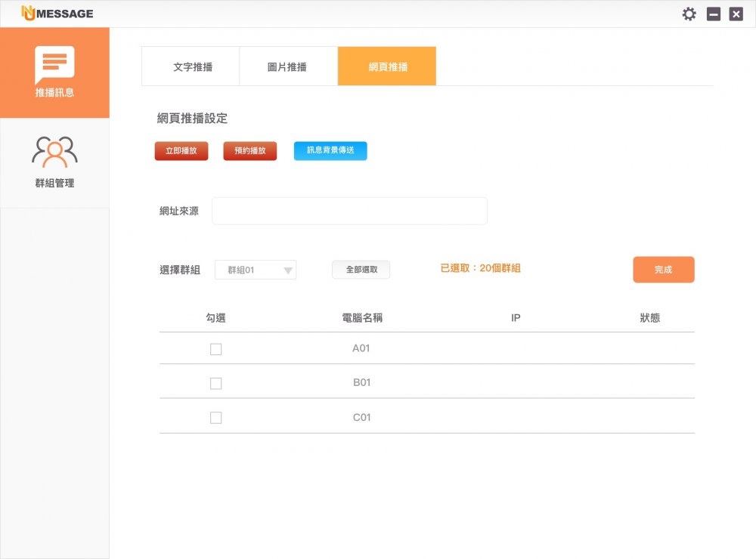Check the box for computer A01

tap(215, 349)
